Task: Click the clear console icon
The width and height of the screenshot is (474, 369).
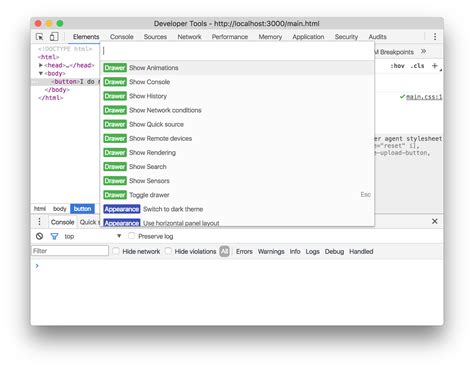Action: pyautogui.click(x=39, y=236)
